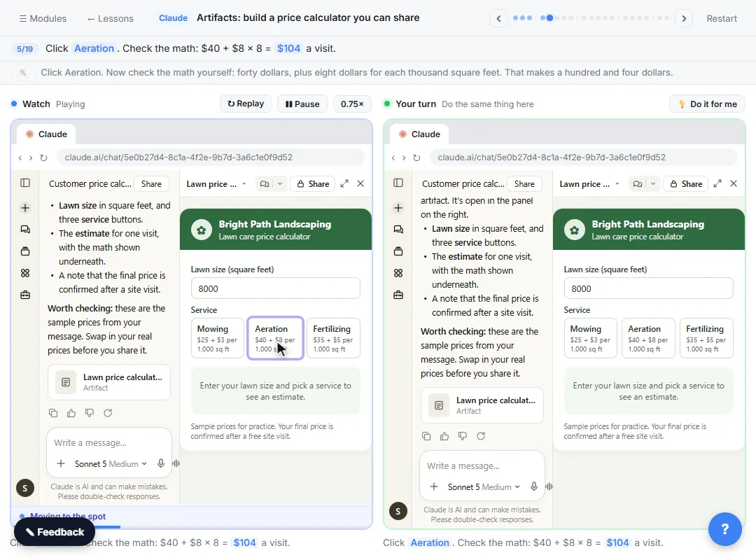Click the copy response icon in right chat
Screen dimensions: 756x560
[426, 436]
